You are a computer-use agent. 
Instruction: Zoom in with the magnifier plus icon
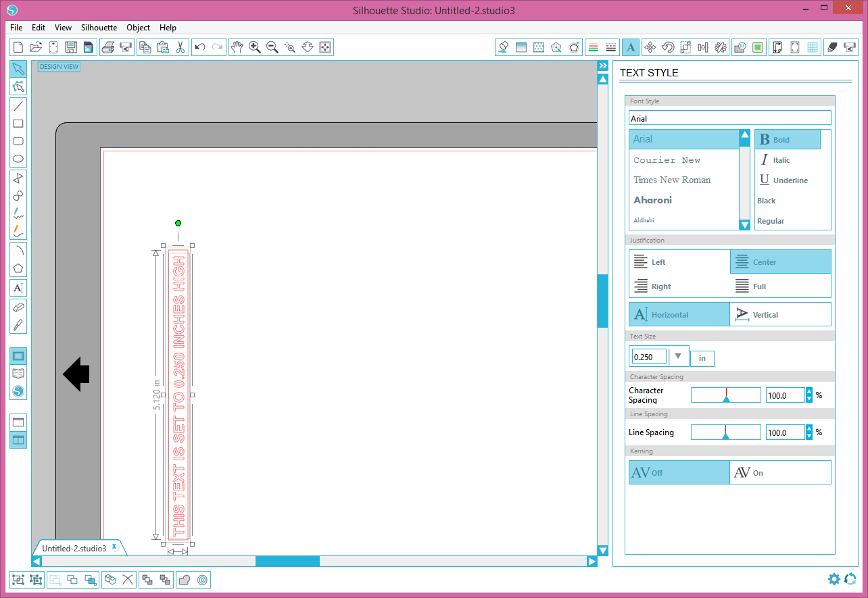254,47
